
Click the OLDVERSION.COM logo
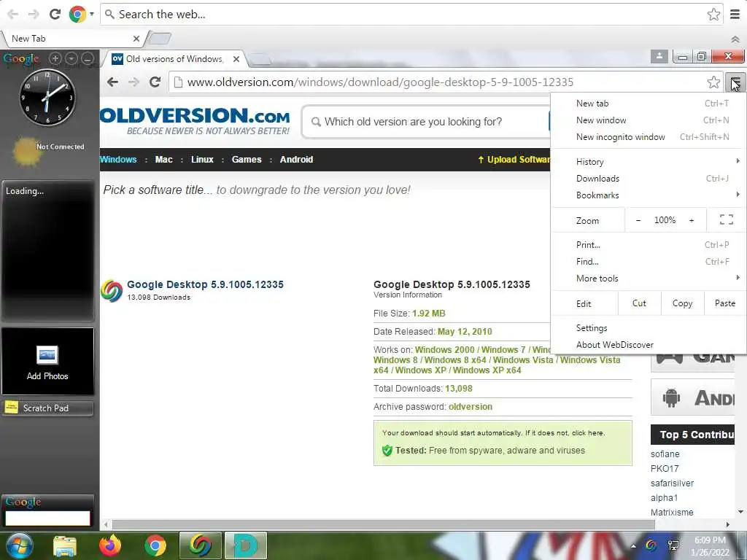[x=195, y=121]
